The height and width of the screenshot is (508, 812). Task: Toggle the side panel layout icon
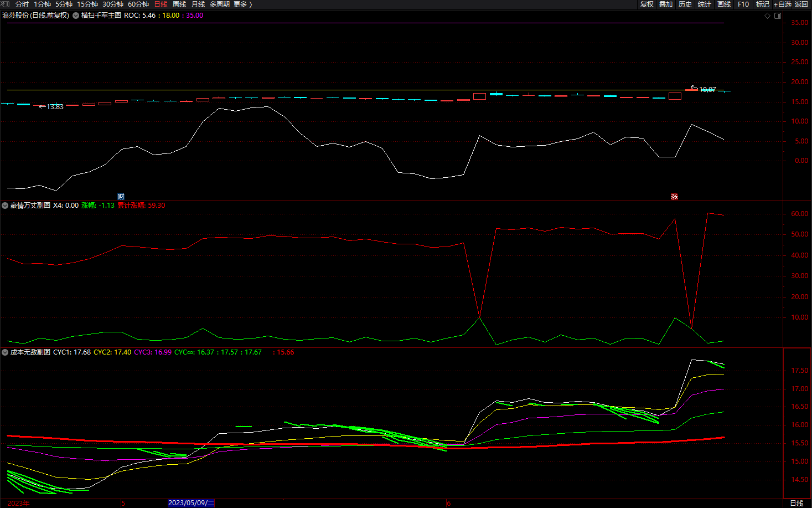778,16
